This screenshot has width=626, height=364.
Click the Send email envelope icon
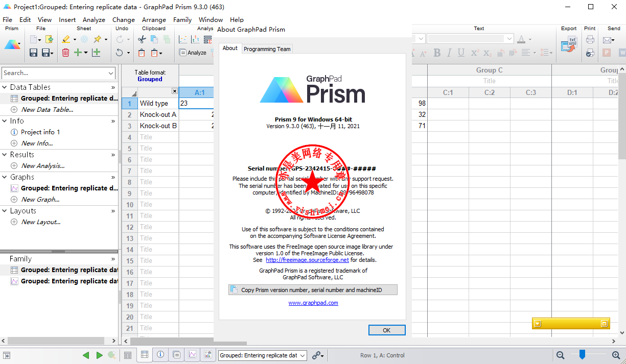pyautogui.click(x=607, y=39)
